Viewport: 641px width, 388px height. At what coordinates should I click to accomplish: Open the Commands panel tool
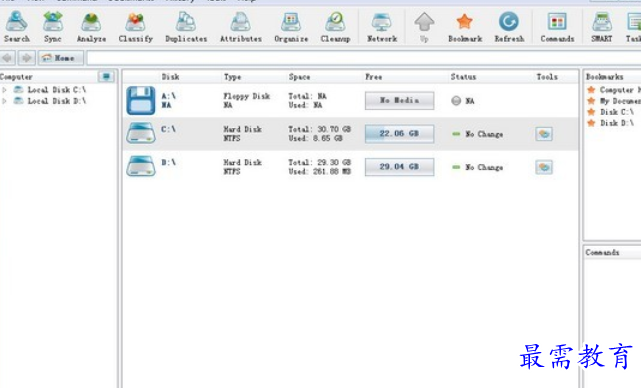557,27
